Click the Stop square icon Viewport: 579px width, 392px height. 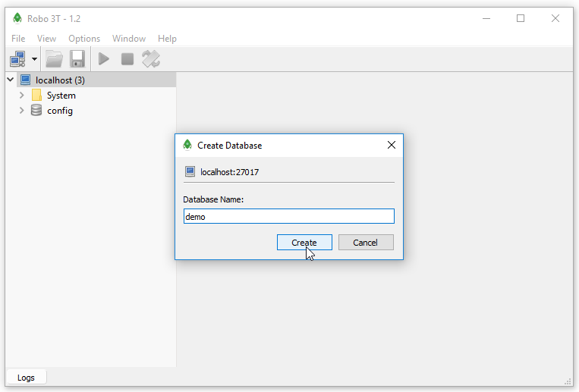click(x=127, y=59)
